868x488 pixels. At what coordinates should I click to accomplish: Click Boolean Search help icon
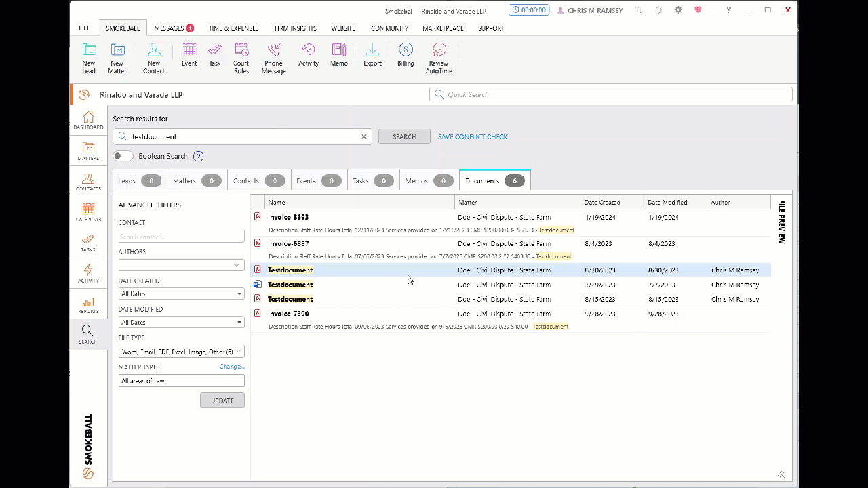point(198,156)
